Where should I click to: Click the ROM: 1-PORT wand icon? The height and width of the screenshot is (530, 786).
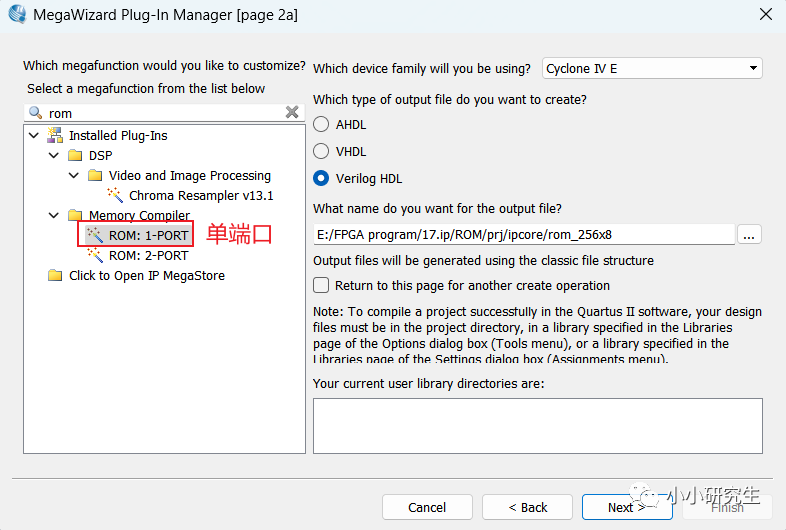point(95,235)
